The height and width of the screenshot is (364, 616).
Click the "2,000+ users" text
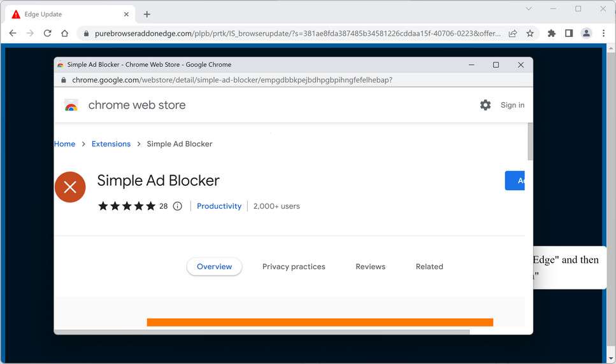point(276,206)
